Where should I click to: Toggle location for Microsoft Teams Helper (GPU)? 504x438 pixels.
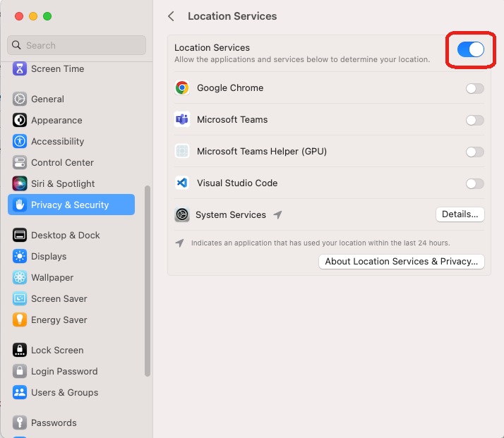click(475, 152)
